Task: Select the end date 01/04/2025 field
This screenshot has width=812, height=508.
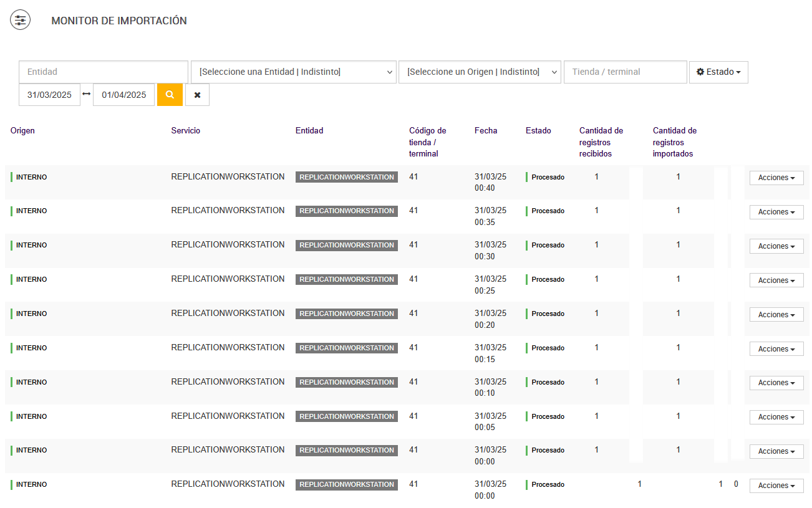Action: click(123, 95)
